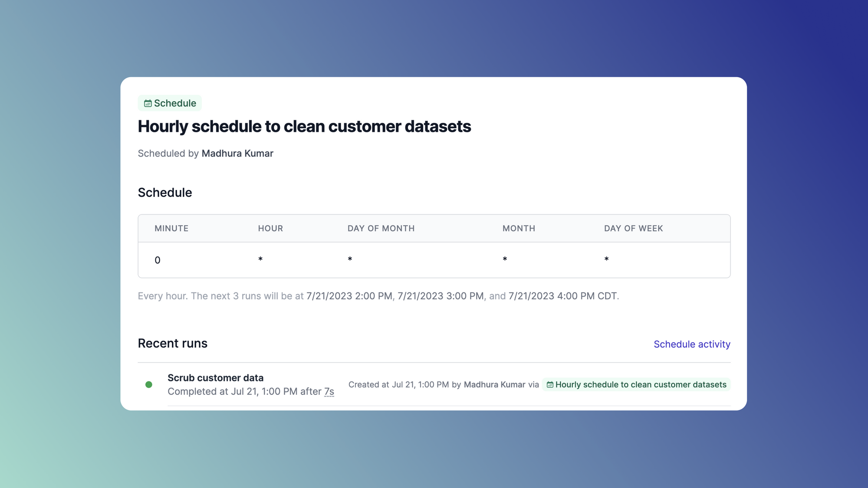This screenshot has width=868, height=488.
Task: Open the Schedule activity link
Action: point(692,344)
